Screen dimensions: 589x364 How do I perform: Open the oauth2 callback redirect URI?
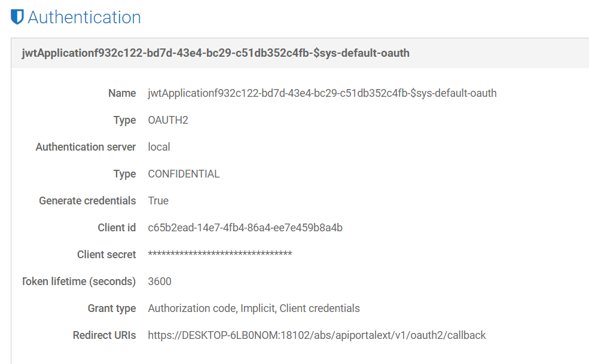pos(317,335)
